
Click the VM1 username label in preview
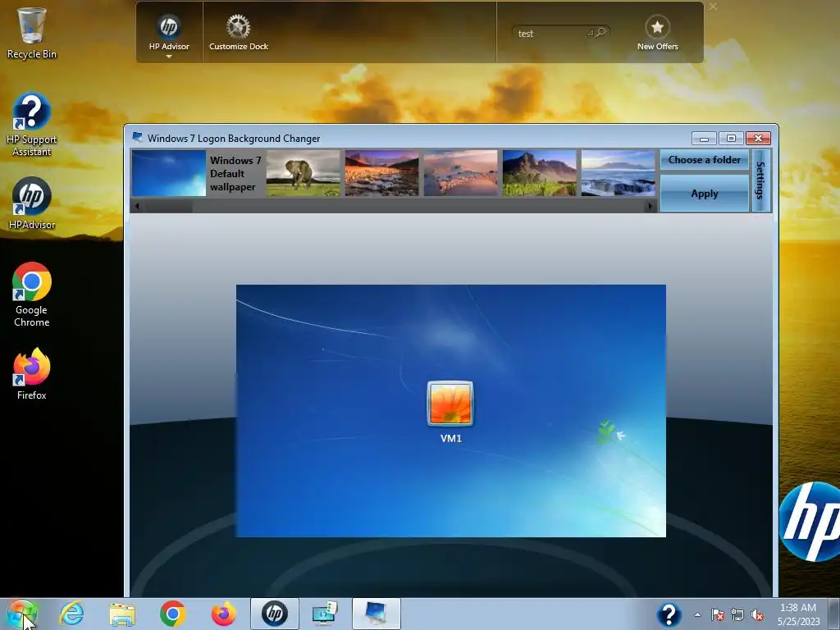451,438
